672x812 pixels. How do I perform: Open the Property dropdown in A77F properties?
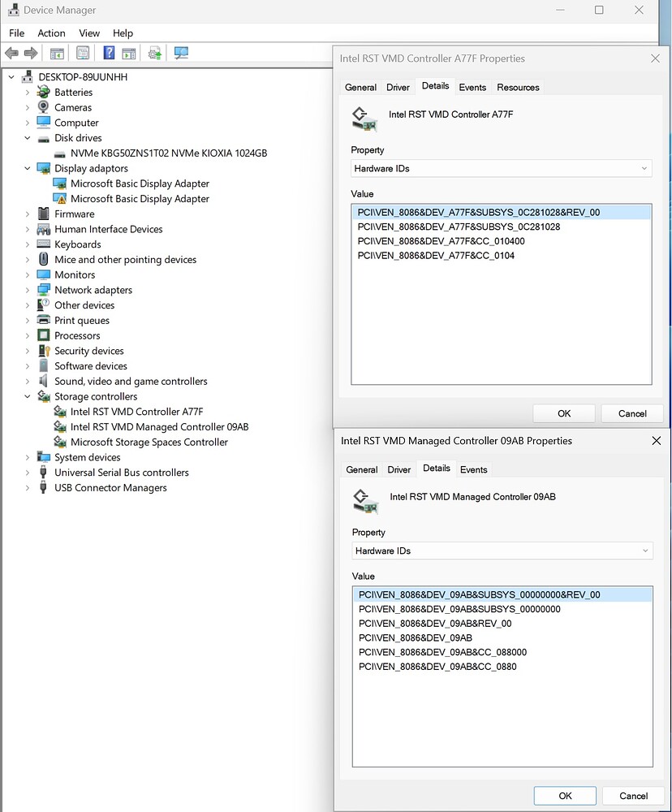click(x=644, y=168)
